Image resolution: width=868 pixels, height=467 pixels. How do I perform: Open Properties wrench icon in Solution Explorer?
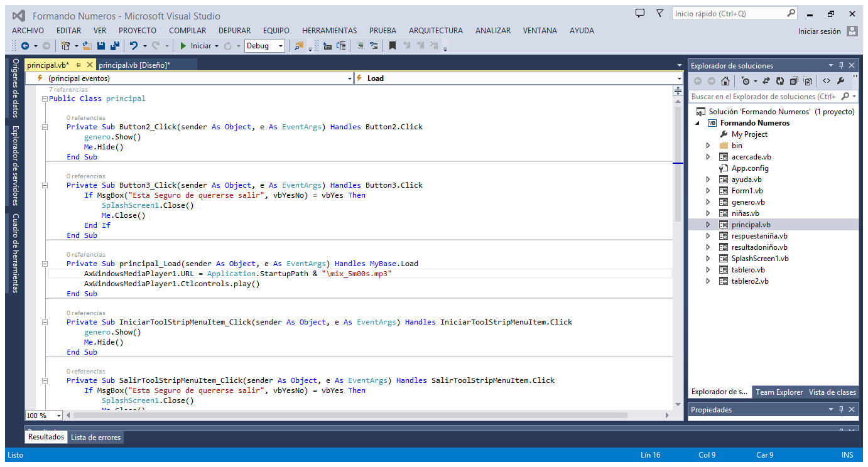point(841,81)
